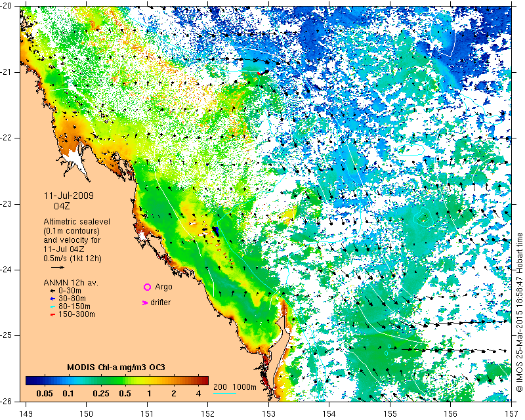Viewport: 525px width, 420px height.
Task: Click the dark blue end of Chl-a colorbar
Action: 30,380
